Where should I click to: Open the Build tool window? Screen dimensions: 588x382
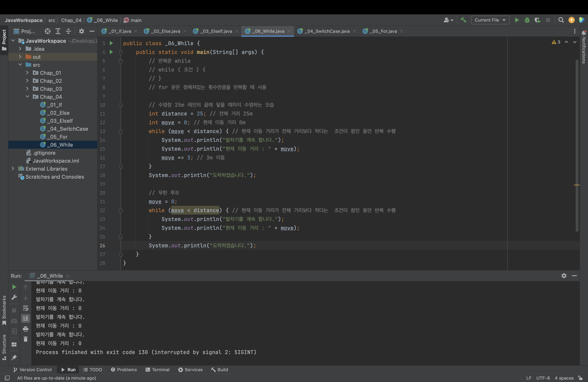tap(219, 370)
